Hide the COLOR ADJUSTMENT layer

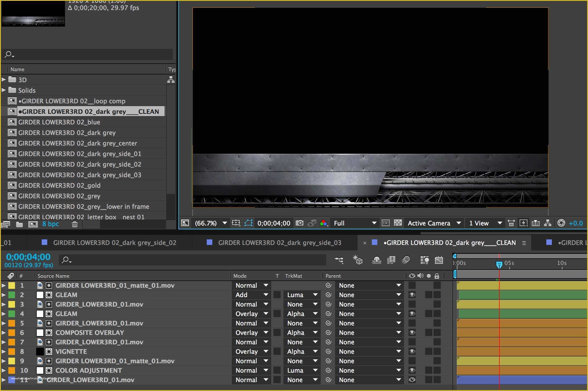coord(412,370)
